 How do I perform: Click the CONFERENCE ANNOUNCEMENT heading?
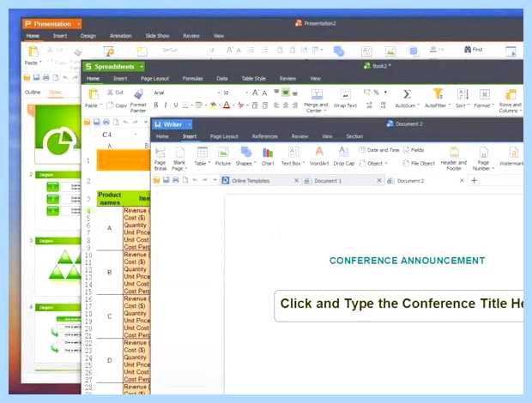point(407,261)
